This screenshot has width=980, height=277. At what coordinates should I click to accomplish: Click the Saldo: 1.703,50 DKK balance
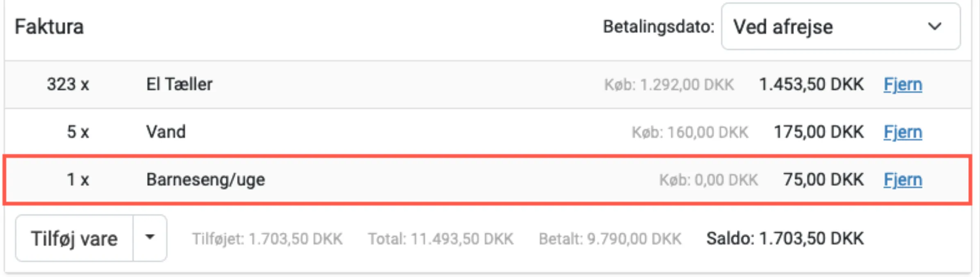[x=785, y=238]
